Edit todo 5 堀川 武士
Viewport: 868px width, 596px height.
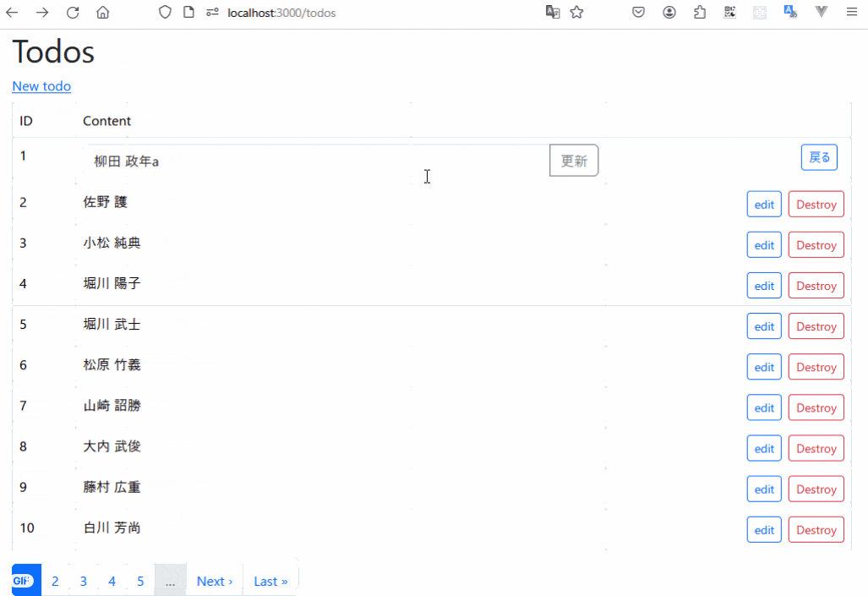[x=764, y=326]
